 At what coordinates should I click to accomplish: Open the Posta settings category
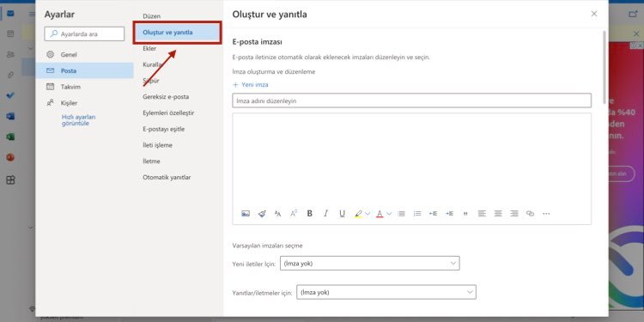tap(84, 70)
